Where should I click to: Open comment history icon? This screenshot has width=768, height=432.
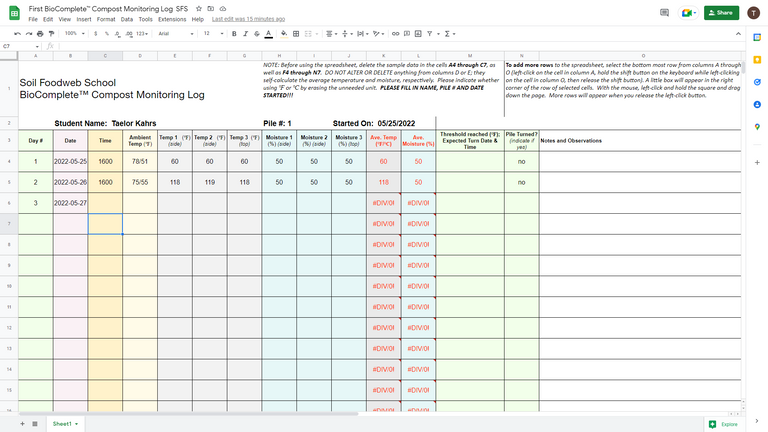[664, 13]
